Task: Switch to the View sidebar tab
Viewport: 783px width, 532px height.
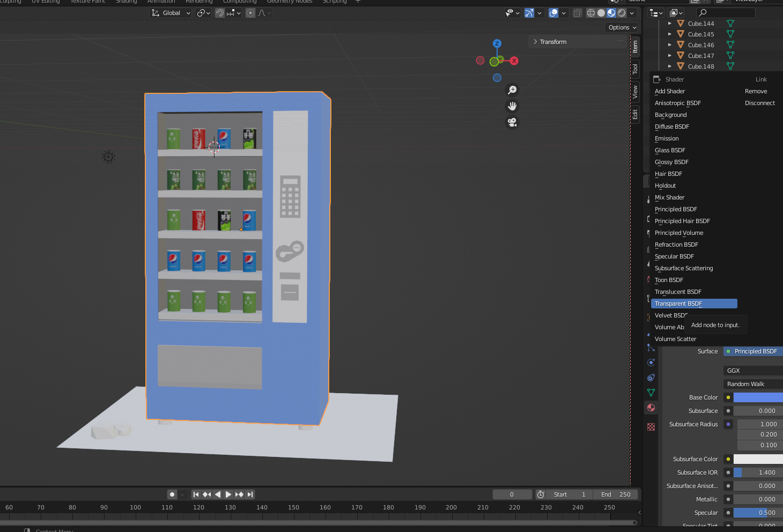Action: point(635,92)
